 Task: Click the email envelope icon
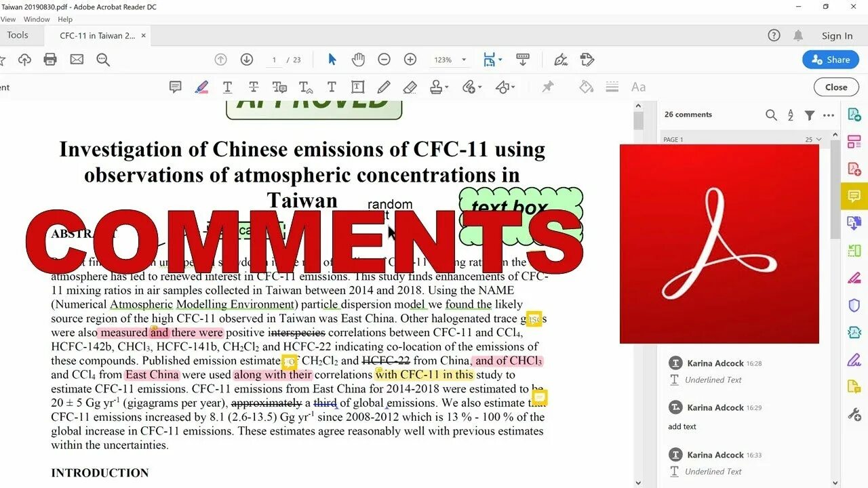pos(77,60)
